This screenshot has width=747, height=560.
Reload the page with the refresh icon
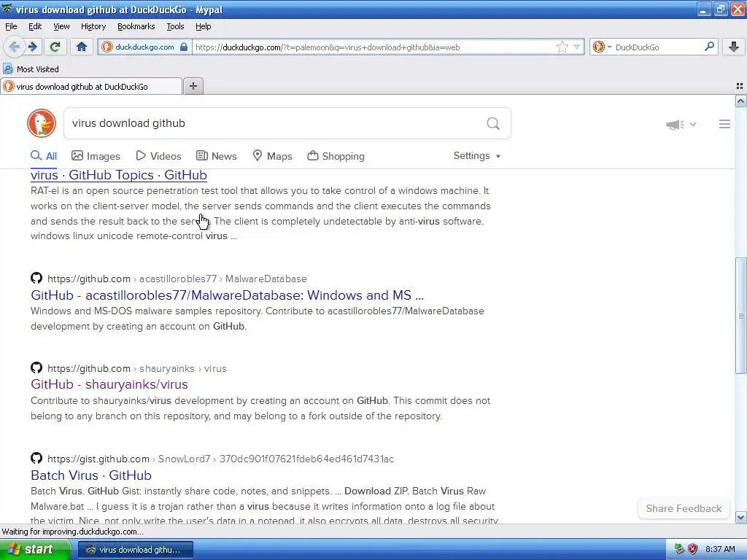coord(55,47)
